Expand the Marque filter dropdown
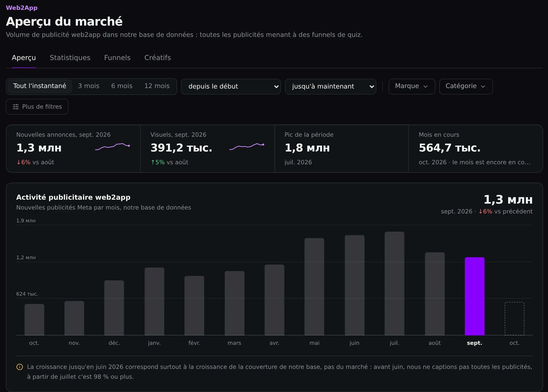The height and width of the screenshot is (392, 548). 412,86
